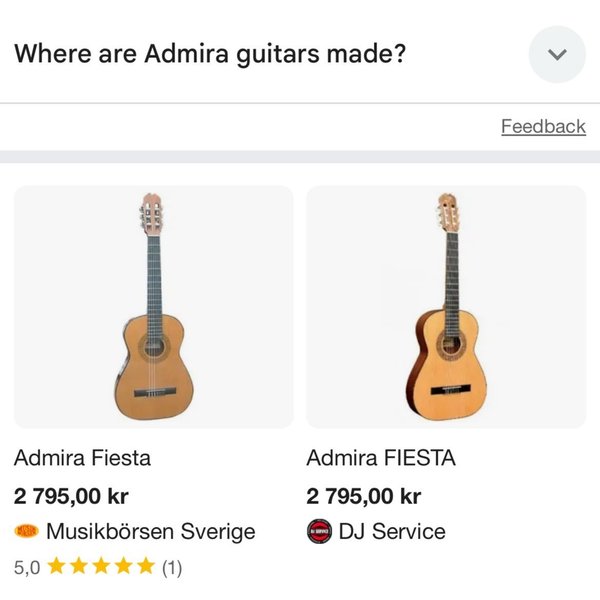
Task: Click the price above Musikbörsen Sverige
Action: point(71,495)
